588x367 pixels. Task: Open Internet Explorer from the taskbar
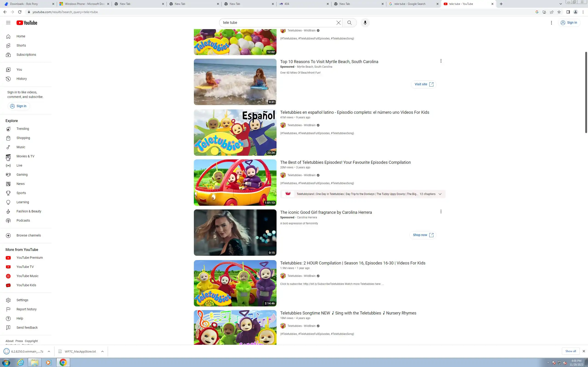[21, 362]
